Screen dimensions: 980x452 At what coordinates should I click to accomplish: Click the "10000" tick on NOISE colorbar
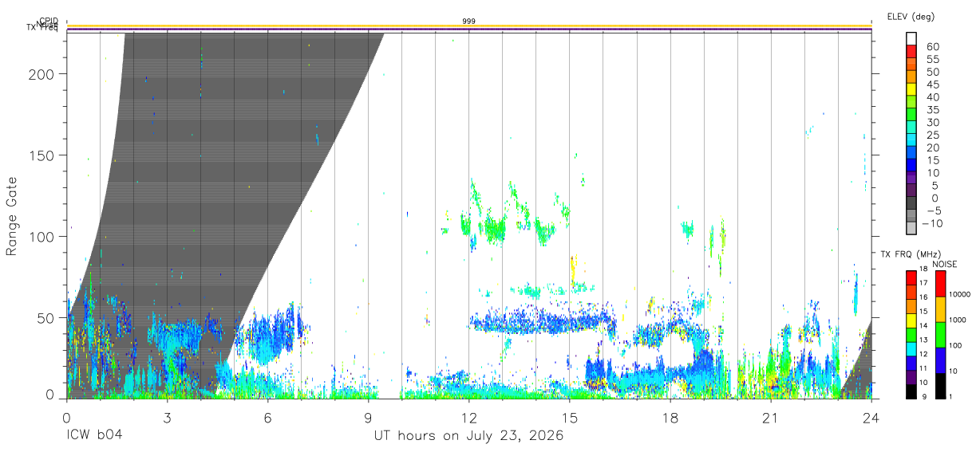[960, 295]
